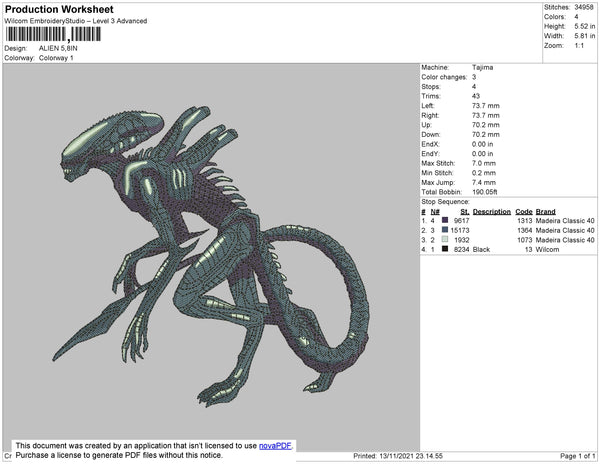
Task: Click the 'Color changes:' label
Action: (x=444, y=77)
